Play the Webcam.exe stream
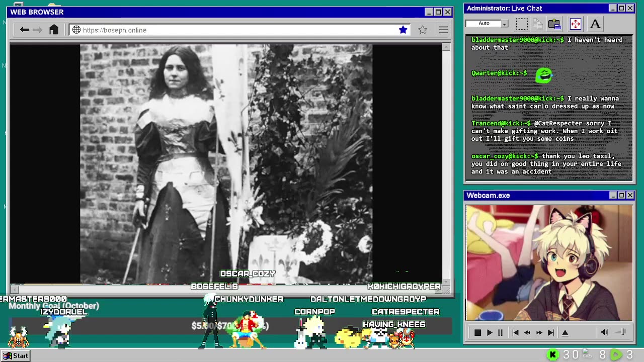Viewport: 644px width, 362px height. (489, 332)
